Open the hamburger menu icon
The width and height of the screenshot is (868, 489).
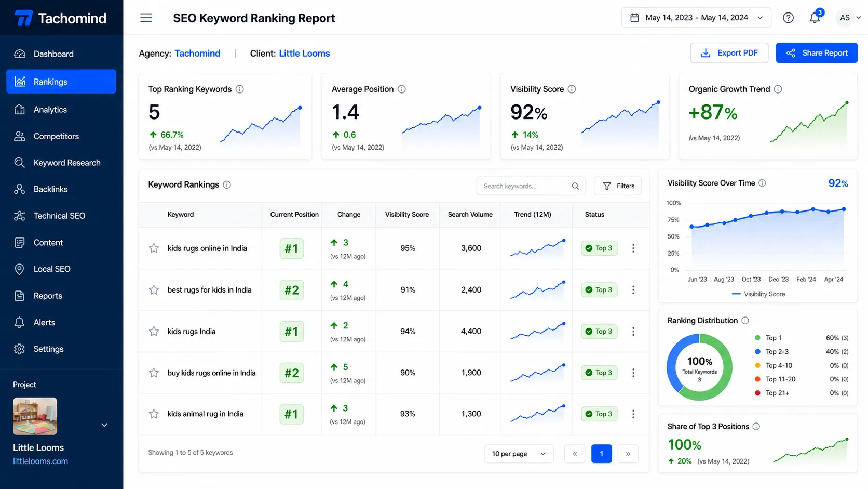146,18
